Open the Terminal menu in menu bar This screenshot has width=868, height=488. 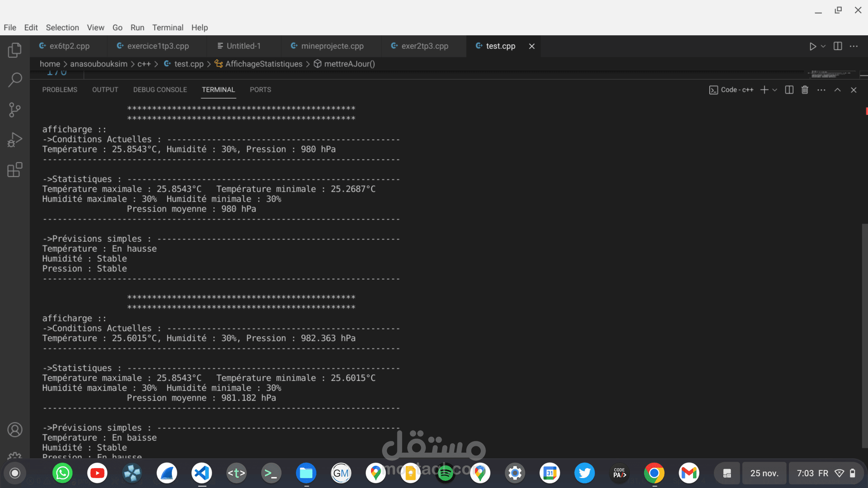coord(167,28)
